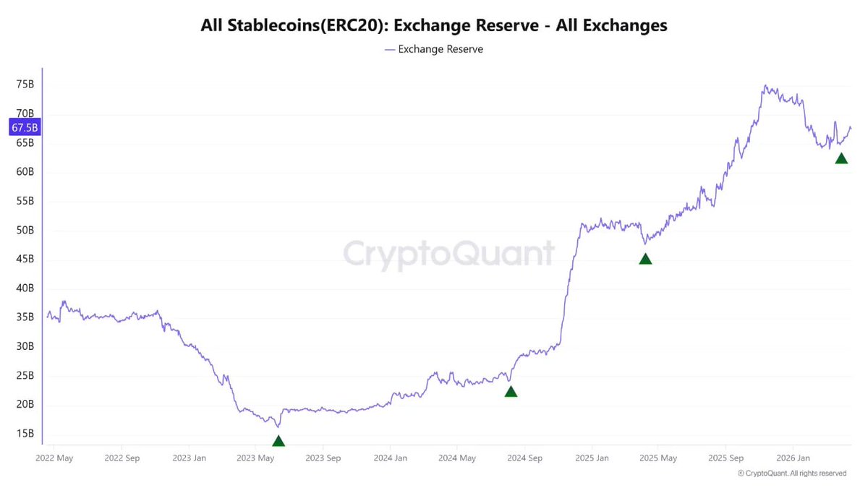Open the CryptoQuant copyright notice link
868x488 pixels.
[x=792, y=474]
